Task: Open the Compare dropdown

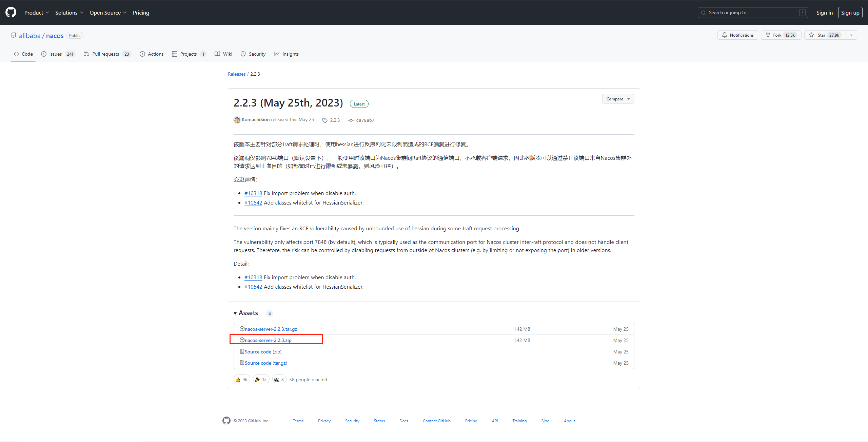Action: [618, 99]
